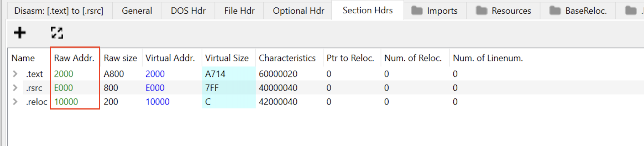Open the BaseReloc. tab folder icon

(x=555, y=11)
